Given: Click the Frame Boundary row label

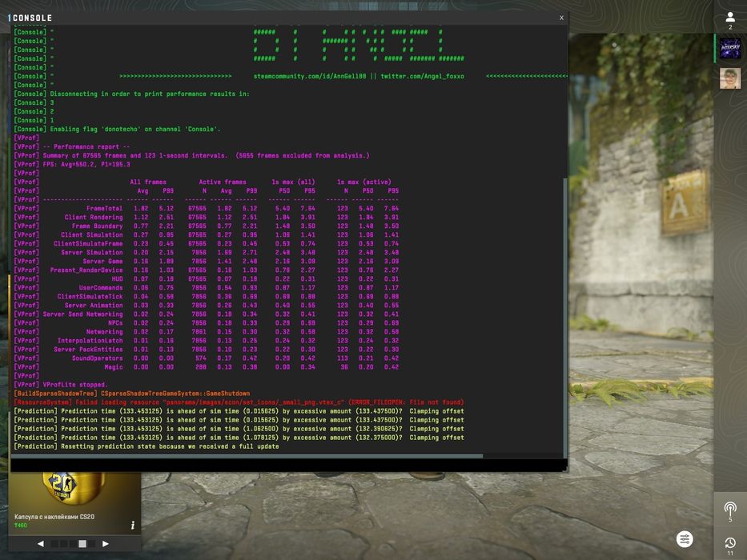Looking at the screenshot, I should 98,226.
